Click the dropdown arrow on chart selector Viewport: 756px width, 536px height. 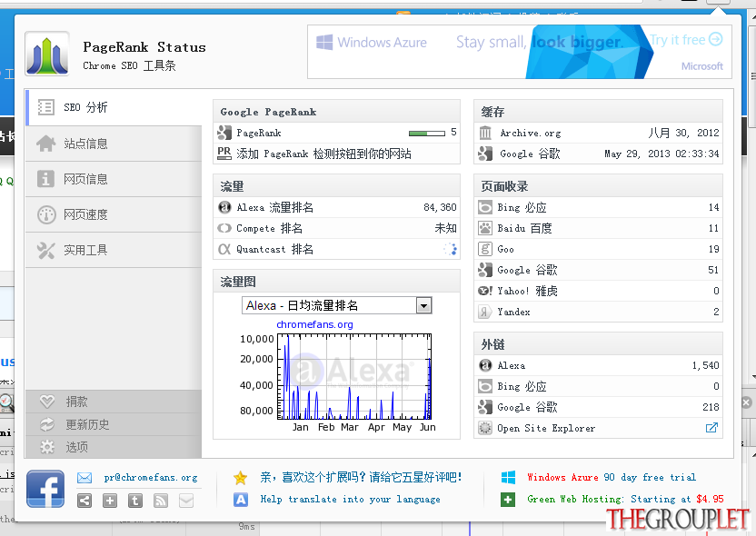pyautogui.click(x=423, y=305)
